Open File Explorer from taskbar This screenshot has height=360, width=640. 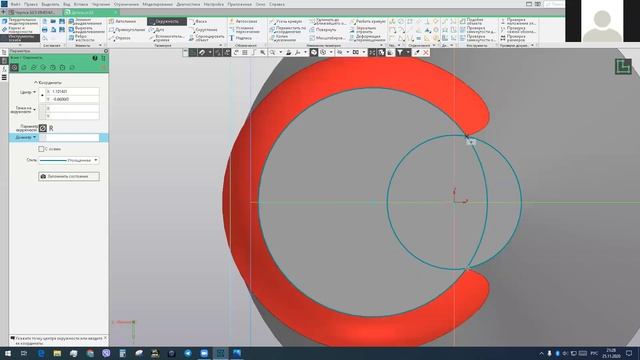(57, 353)
